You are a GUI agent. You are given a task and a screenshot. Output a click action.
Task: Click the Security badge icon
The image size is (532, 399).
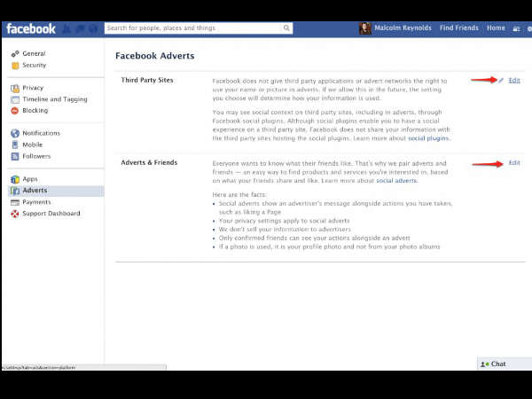[15, 66]
